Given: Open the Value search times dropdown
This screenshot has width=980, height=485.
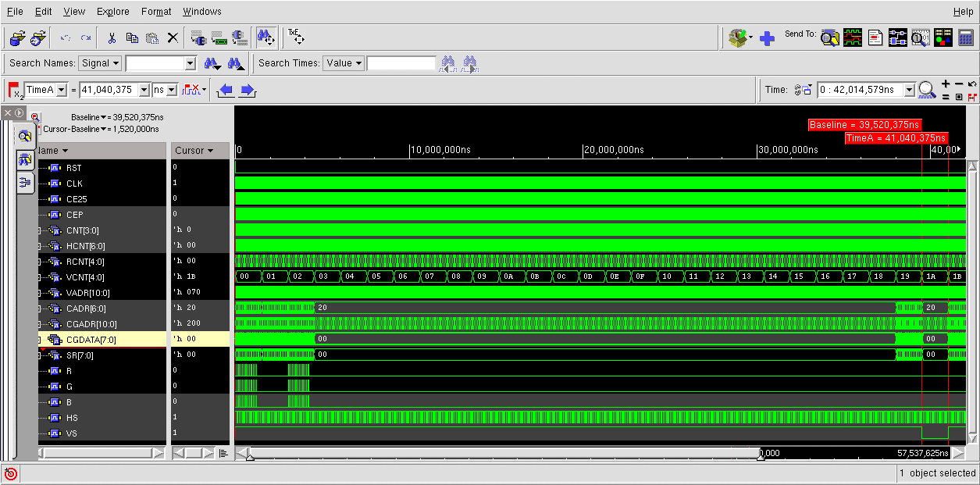Looking at the screenshot, I should 344,63.
